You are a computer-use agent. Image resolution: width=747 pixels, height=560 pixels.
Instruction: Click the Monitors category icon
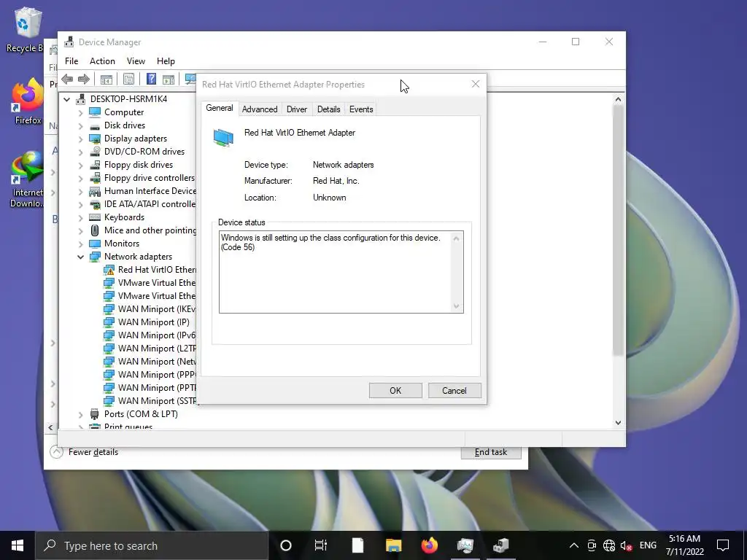tap(95, 244)
